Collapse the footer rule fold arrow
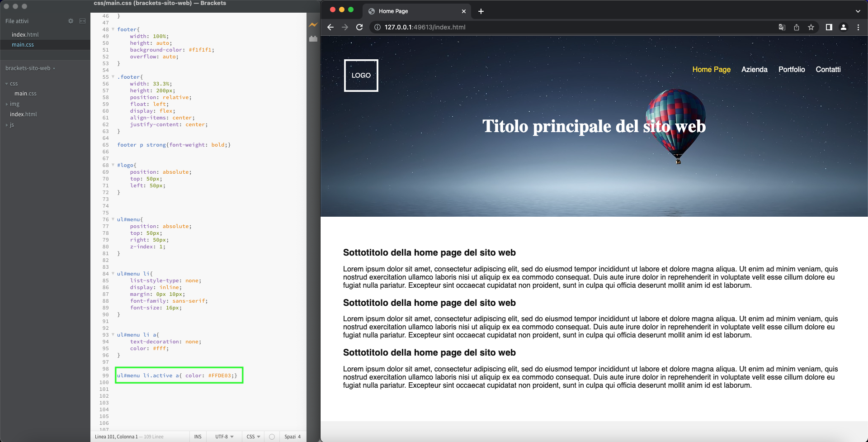 pyautogui.click(x=113, y=29)
